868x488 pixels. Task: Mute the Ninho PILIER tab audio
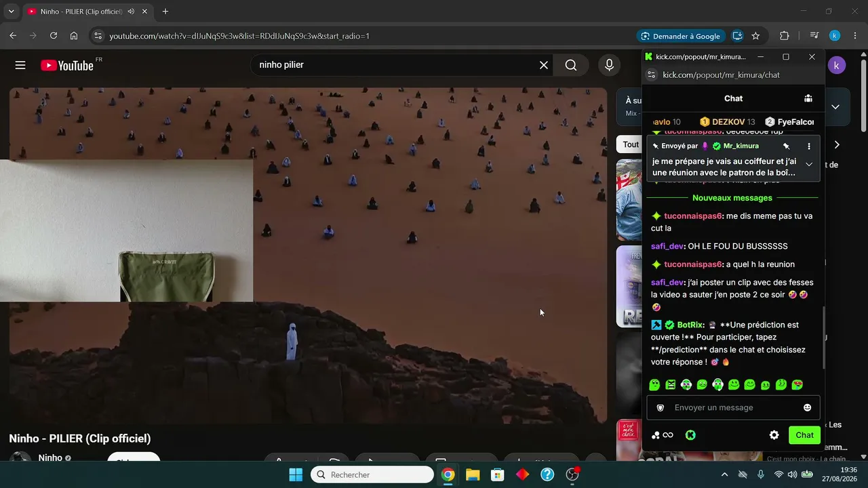131,12
